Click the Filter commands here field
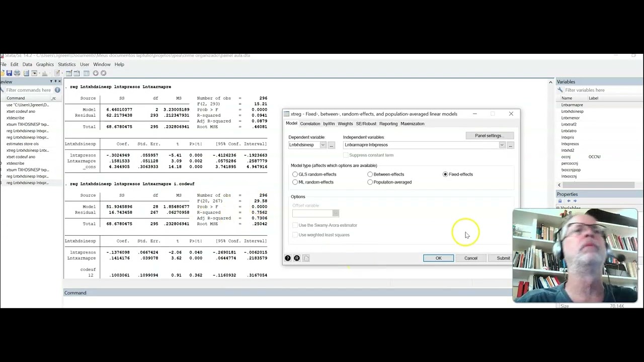Screen dimensions: 644x362 (x=29, y=90)
